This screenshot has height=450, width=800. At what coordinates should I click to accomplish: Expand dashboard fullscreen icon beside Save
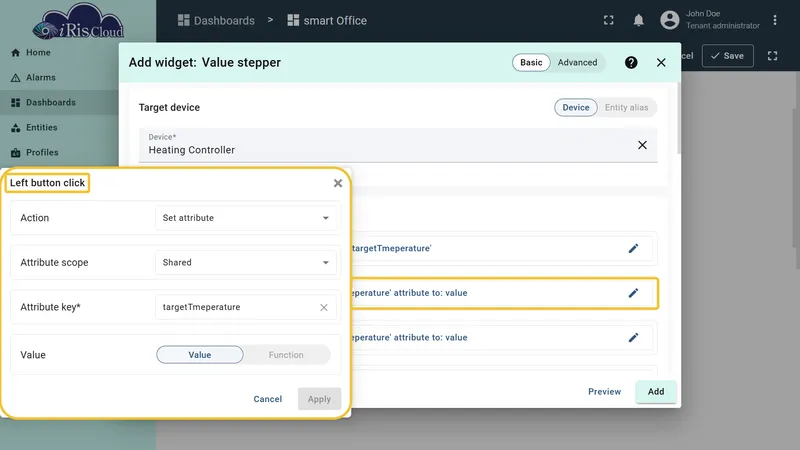click(x=772, y=56)
